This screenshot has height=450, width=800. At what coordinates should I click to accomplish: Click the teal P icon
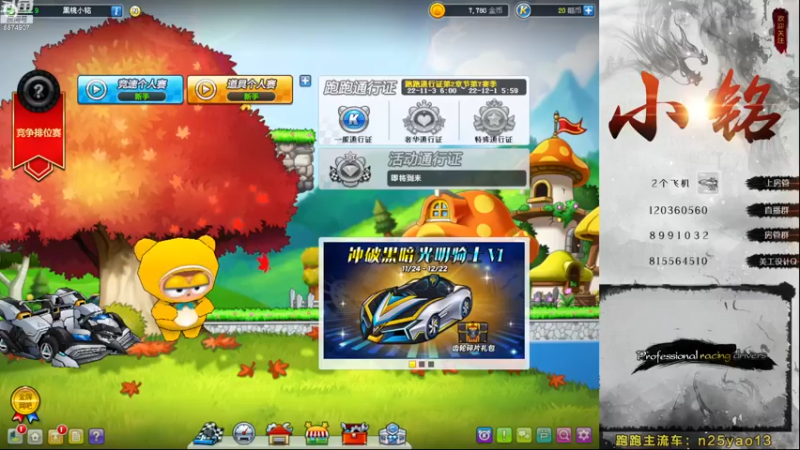544,435
